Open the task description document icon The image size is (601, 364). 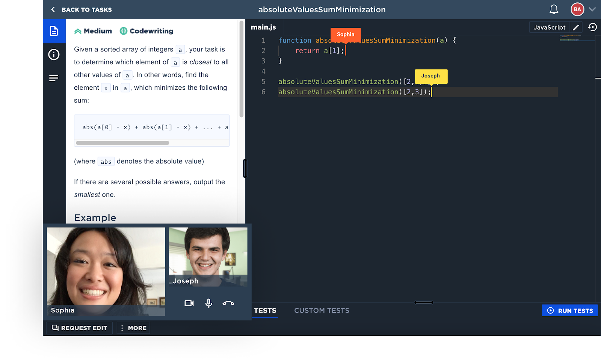point(54,31)
